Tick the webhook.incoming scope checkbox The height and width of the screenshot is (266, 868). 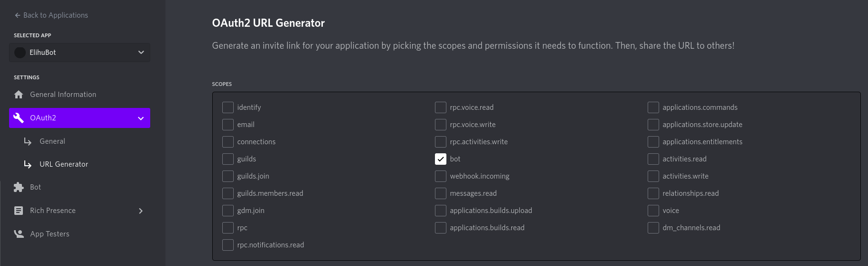coord(441,176)
